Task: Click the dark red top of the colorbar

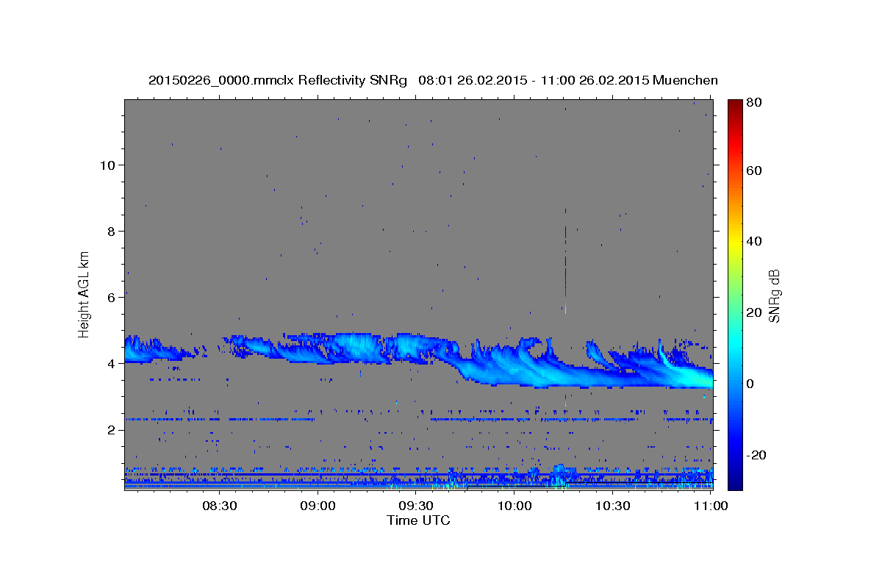Action: pos(734,107)
